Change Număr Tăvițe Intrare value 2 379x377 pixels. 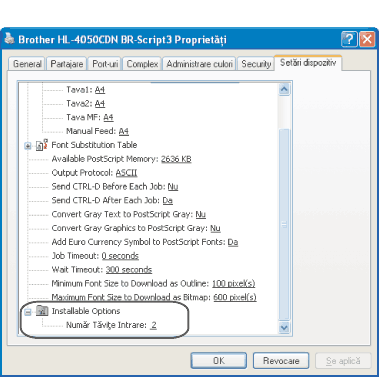(153, 325)
